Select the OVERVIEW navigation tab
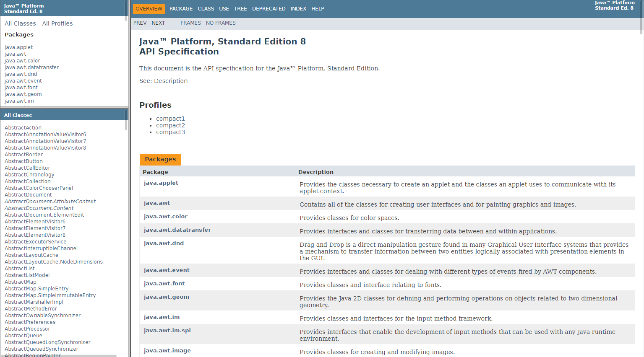The height and width of the screenshot is (357, 644). [x=149, y=9]
